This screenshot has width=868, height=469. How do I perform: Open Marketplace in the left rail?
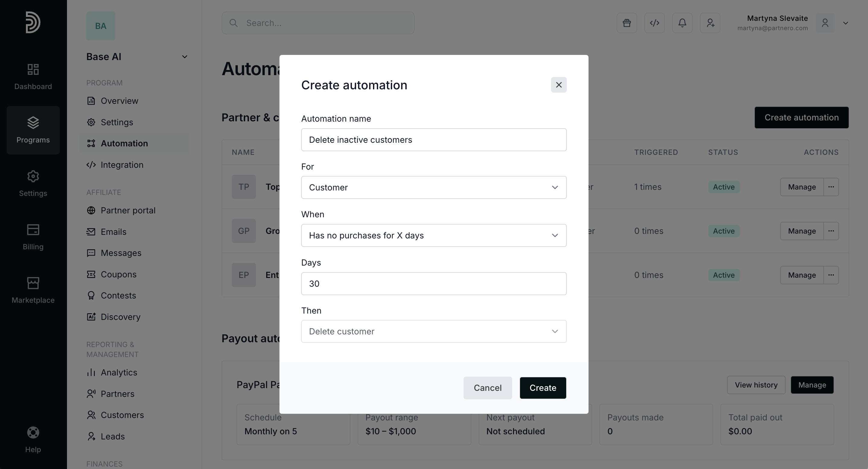click(33, 290)
